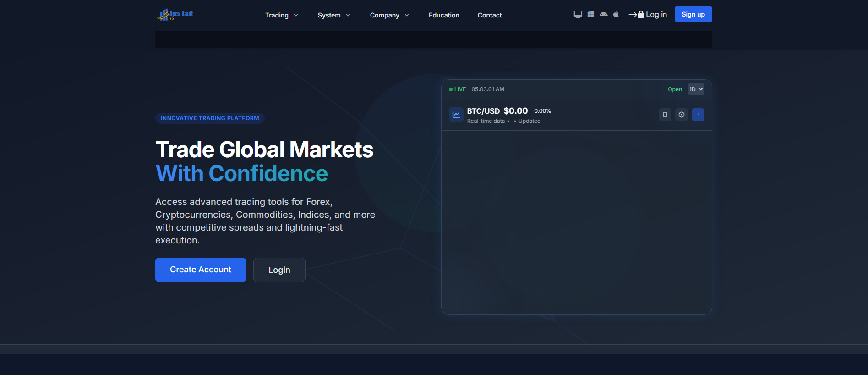
Task: Click Log in in the header
Action: [648, 15]
